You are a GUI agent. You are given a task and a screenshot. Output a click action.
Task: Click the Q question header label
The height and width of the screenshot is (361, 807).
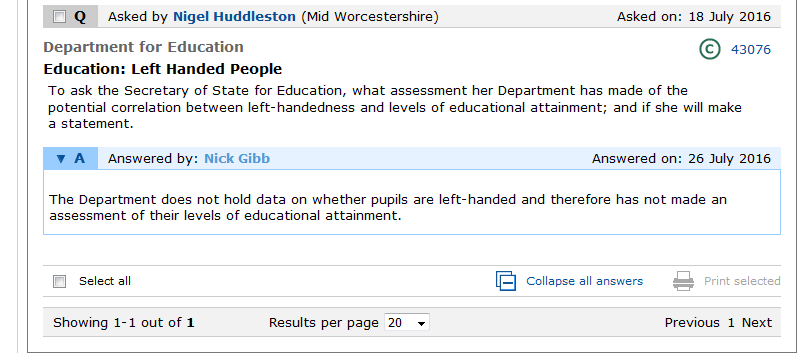[80, 17]
